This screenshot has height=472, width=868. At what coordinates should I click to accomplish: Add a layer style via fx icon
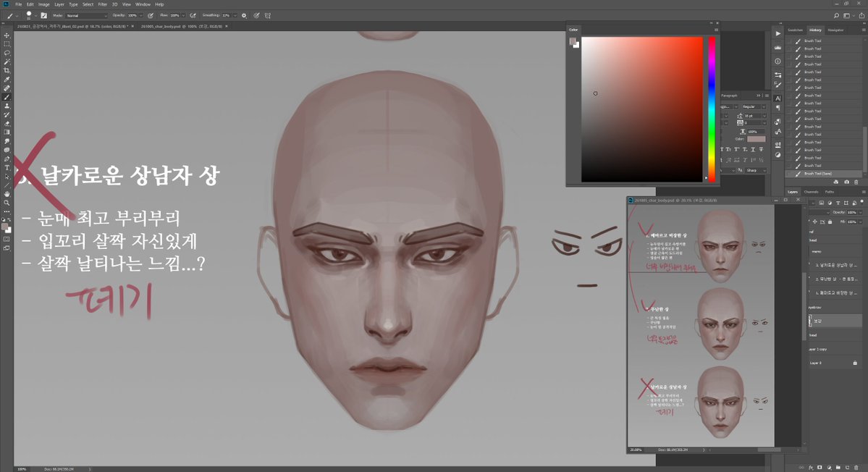(x=811, y=468)
